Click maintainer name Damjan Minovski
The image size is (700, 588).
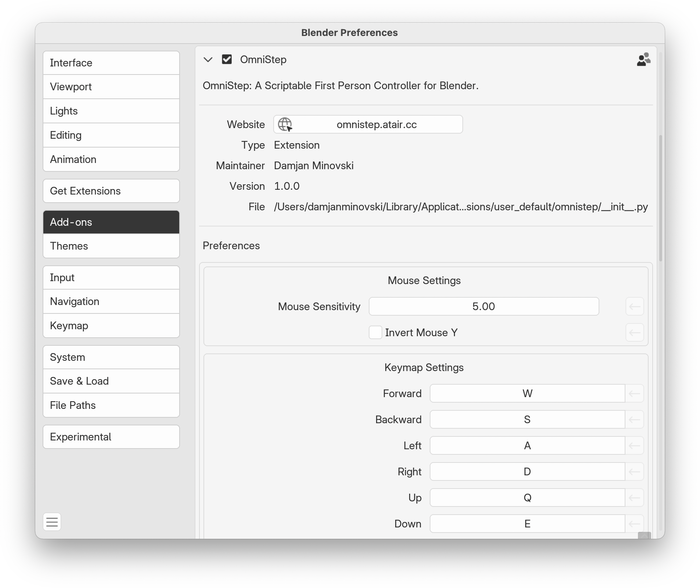[x=314, y=166]
